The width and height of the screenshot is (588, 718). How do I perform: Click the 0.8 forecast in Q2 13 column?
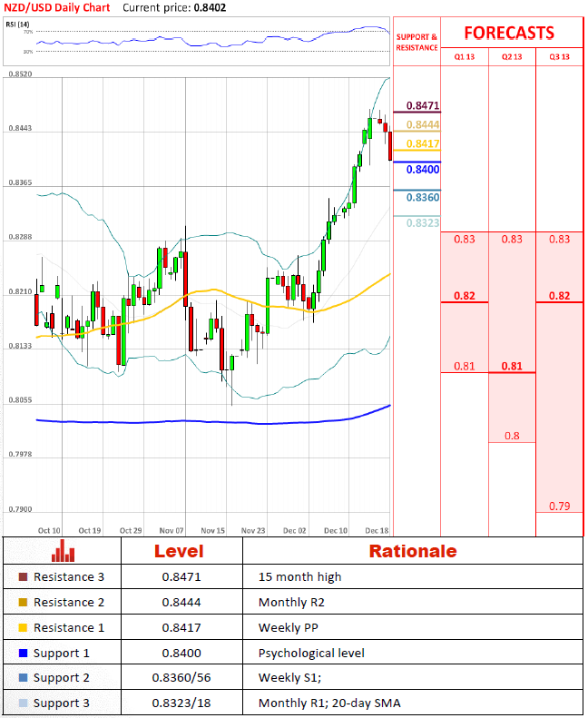512,436
